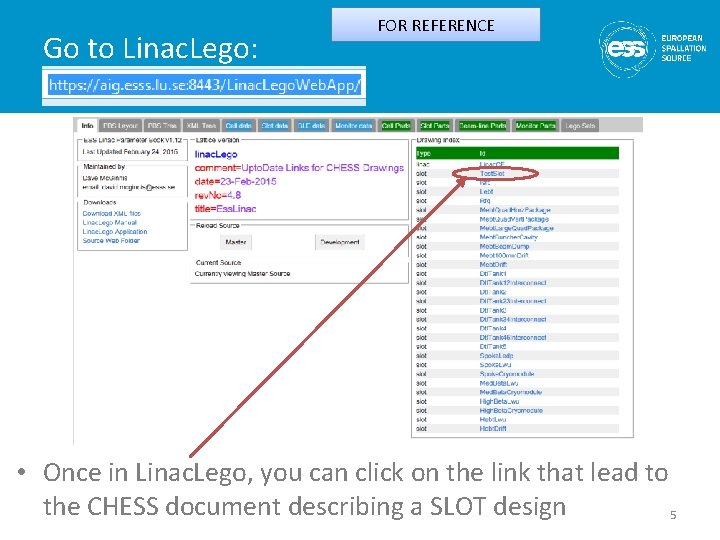Open the MebtBeamDump drawing link

point(505,247)
